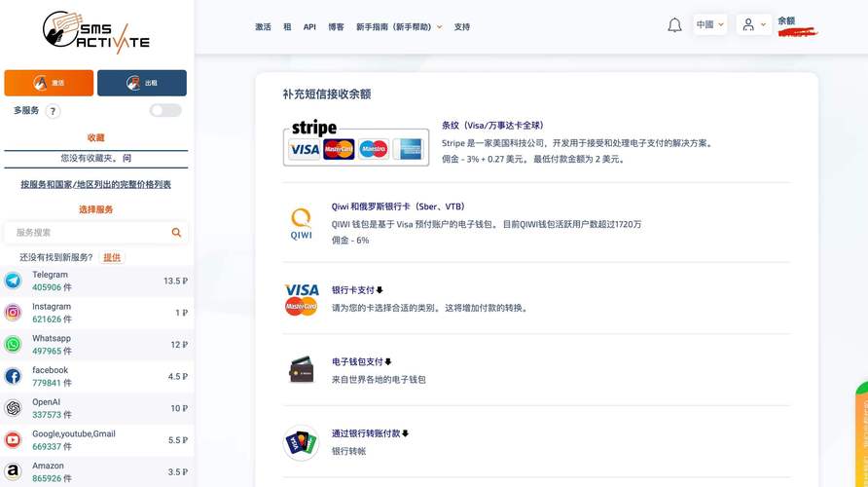Expand the 通过银行转账付款 section
Viewport: 868px width, 487px height.
[x=370, y=433]
